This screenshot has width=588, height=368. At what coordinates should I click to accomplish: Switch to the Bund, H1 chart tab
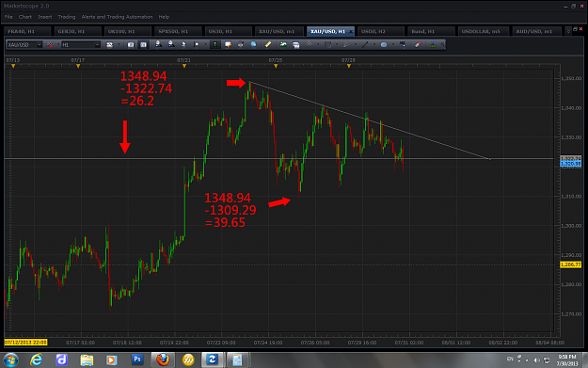tap(431, 31)
